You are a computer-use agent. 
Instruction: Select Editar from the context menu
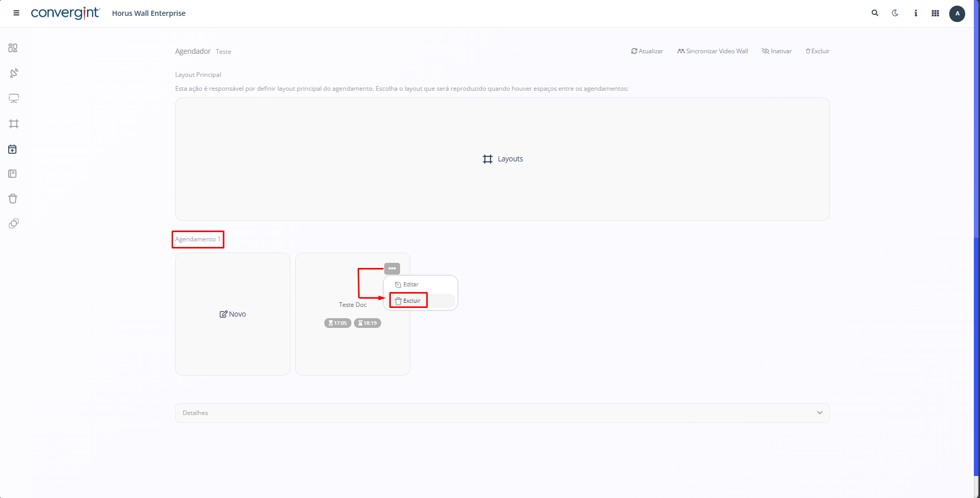(411, 285)
